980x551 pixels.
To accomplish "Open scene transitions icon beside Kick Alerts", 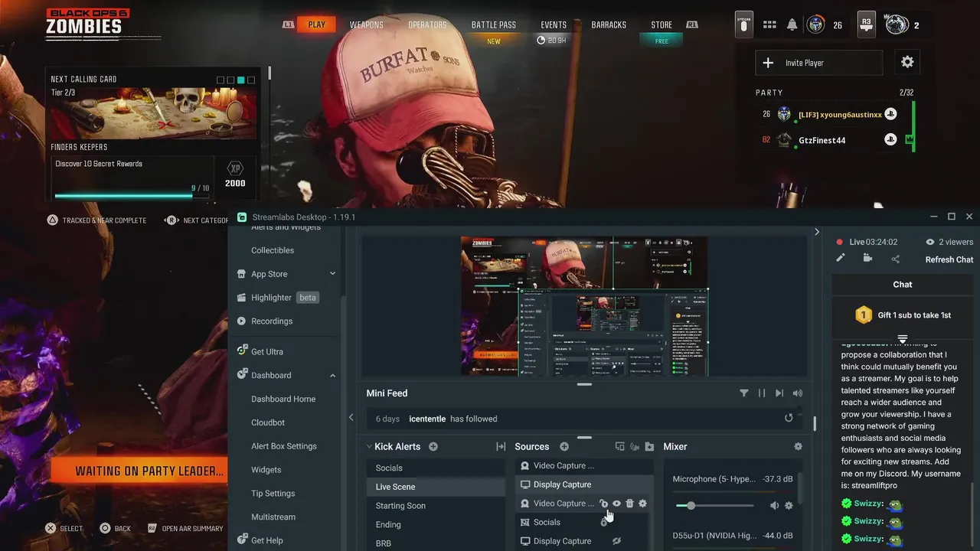I will [x=501, y=447].
